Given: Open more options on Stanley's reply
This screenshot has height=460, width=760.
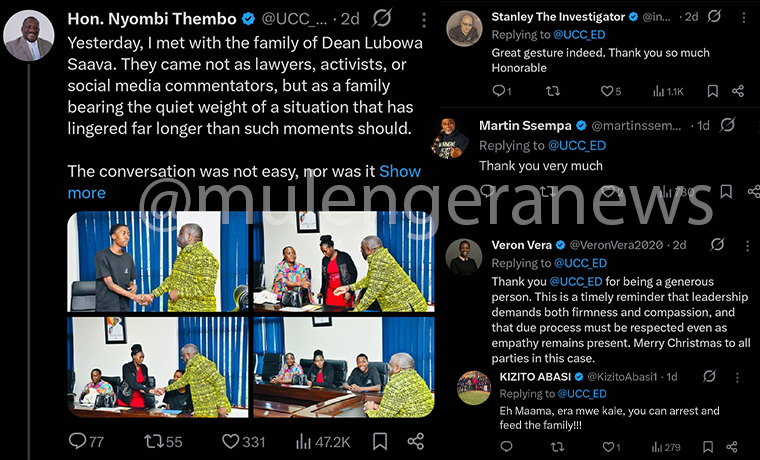Looking at the screenshot, I should [744, 17].
